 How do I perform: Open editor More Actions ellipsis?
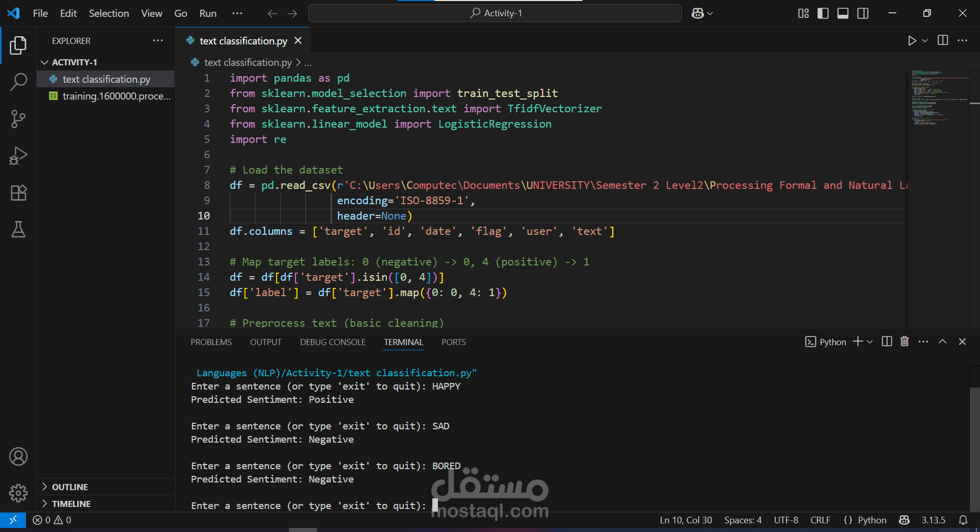[x=962, y=40]
